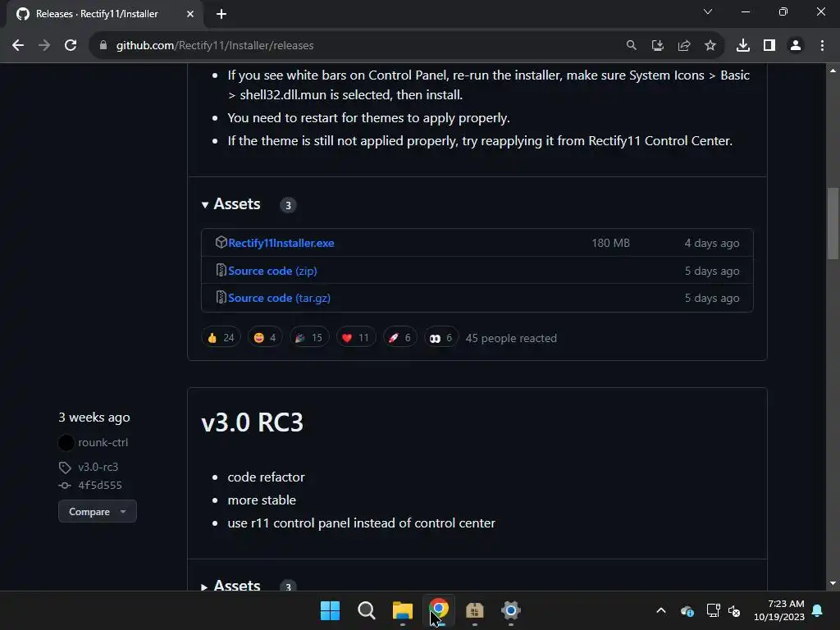This screenshot has height=630, width=840.
Task: Open File Explorer from taskbar
Action: 402,610
